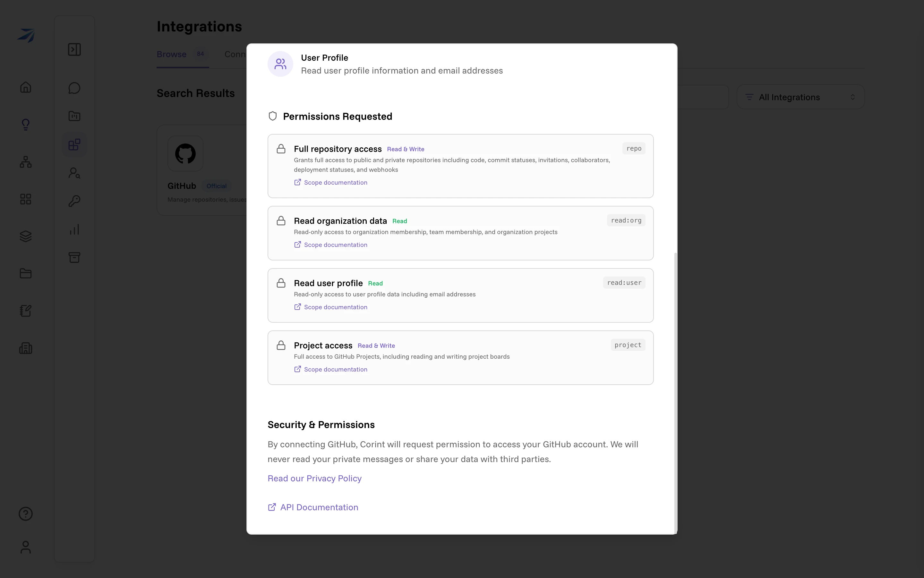Click lock icon beside Read user profile
924x578 pixels.
281,283
